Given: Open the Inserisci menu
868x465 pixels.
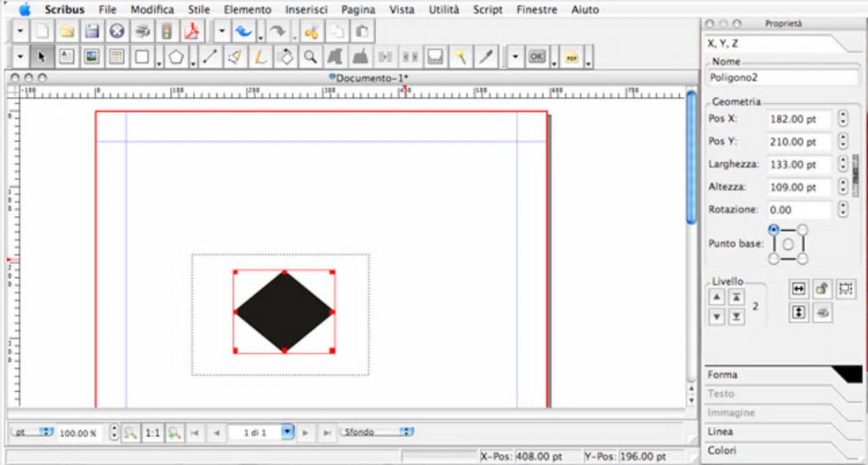Looking at the screenshot, I should 306,10.
